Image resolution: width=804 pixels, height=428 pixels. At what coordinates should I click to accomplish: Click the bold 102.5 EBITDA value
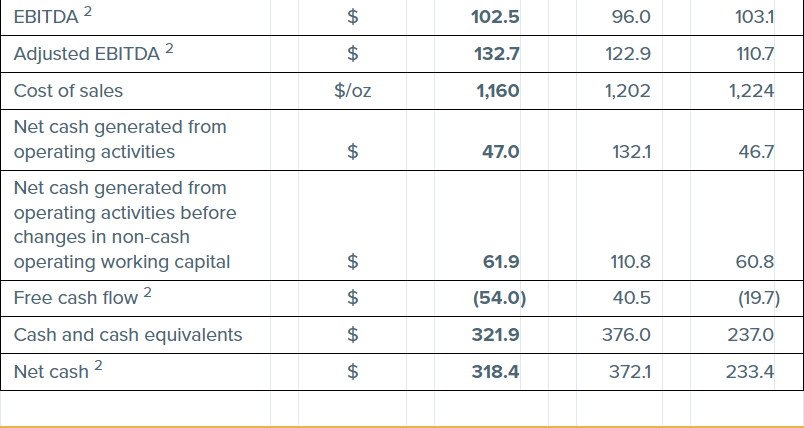click(x=495, y=17)
